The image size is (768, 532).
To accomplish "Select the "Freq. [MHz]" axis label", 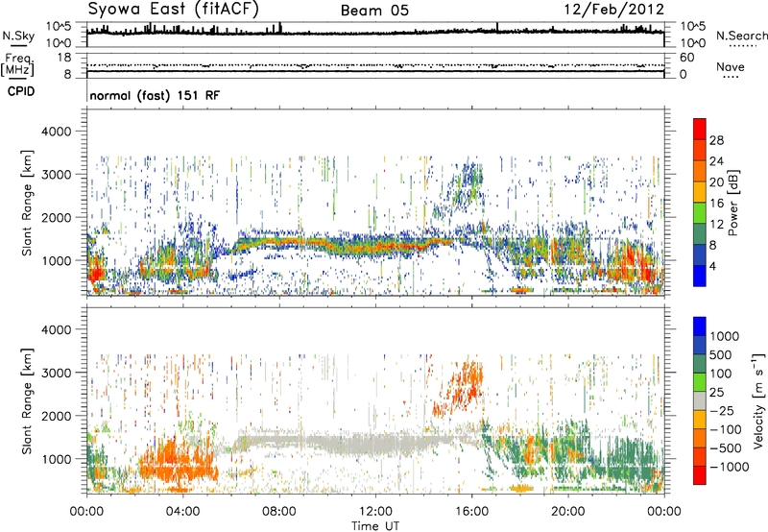I will [18, 65].
